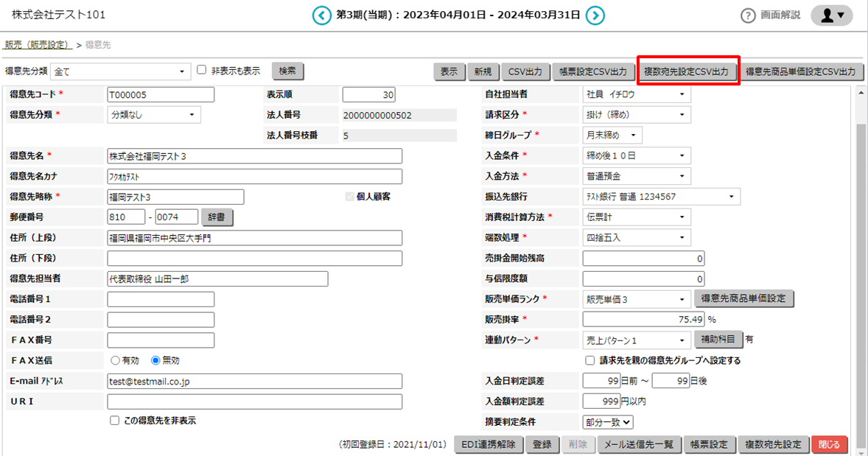Open the 自社担当者 dropdown

637,94
